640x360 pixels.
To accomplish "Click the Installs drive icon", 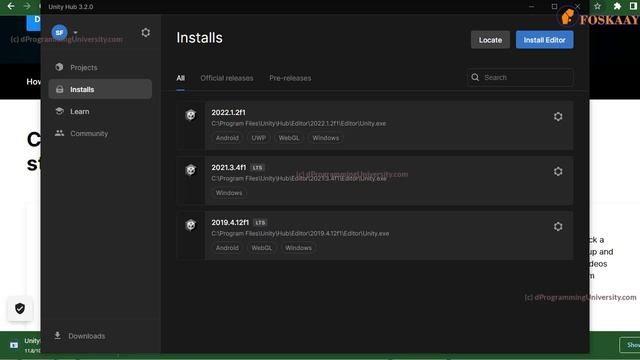I will click(60, 89).
